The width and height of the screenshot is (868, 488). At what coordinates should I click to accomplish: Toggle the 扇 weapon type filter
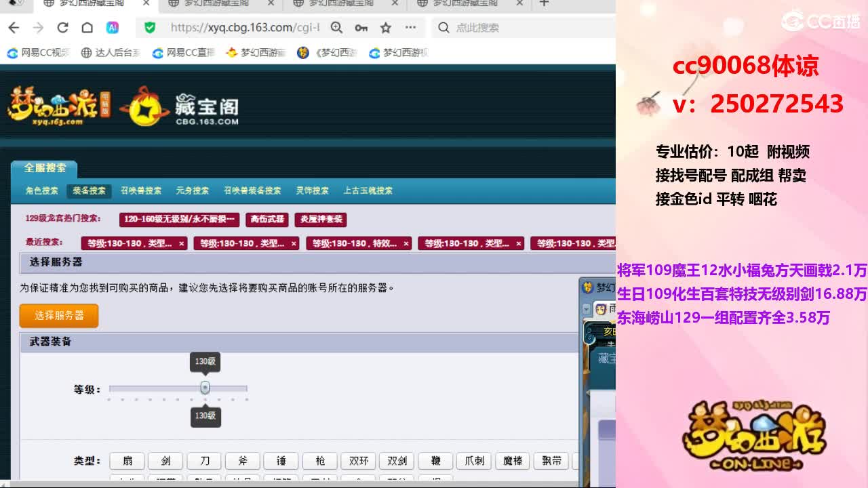pyautogui.click(x=127, y=461)
